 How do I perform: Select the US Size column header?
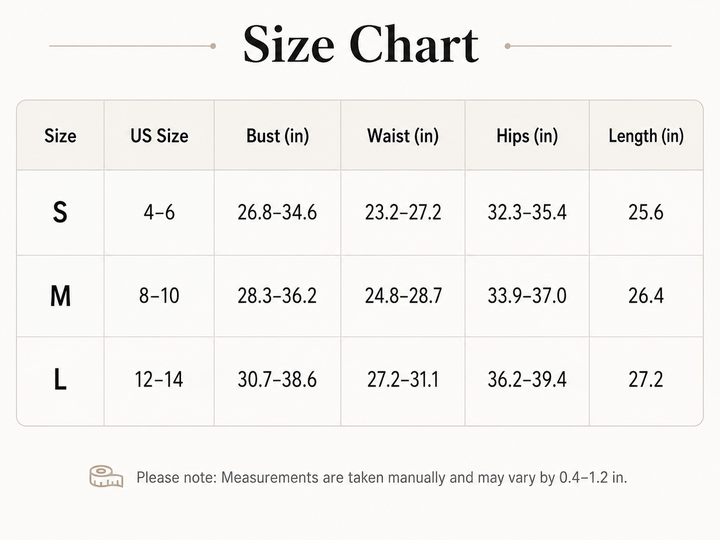(x=159, y=136)
